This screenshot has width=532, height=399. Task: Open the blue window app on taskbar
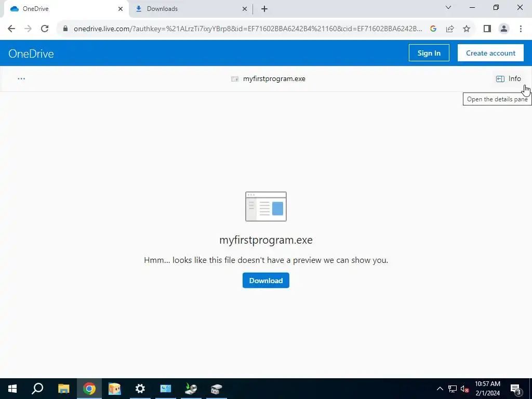pos(166,389)
